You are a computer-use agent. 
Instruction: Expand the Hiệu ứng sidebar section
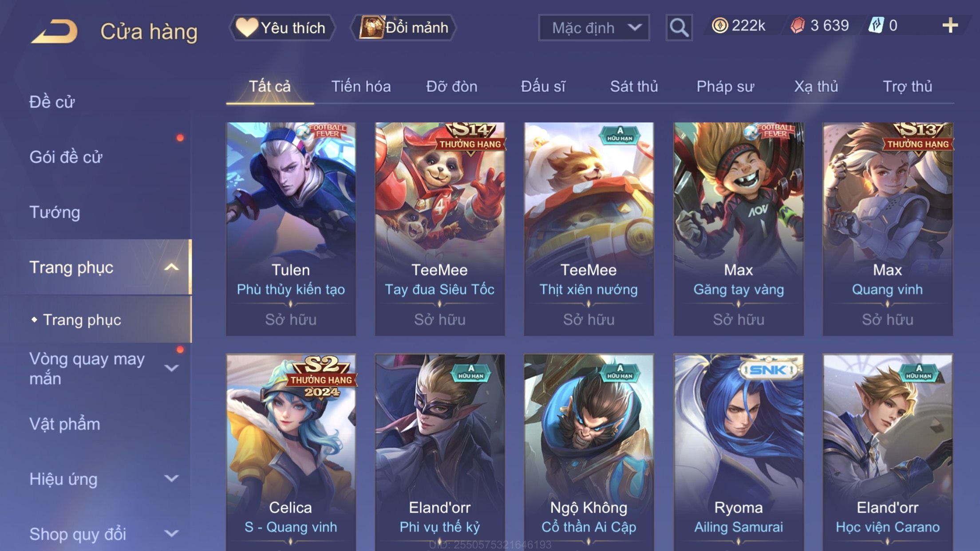[171, 478]
